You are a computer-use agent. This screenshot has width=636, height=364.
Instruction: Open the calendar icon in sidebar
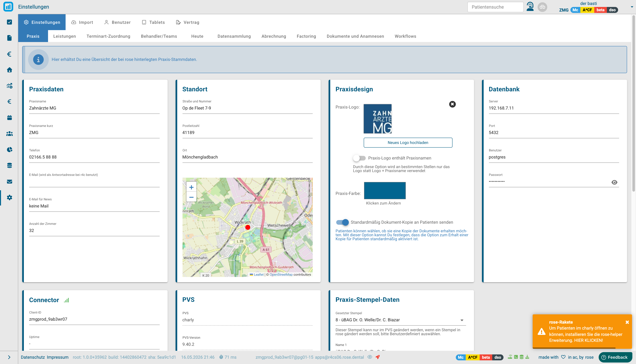(9, 117)
